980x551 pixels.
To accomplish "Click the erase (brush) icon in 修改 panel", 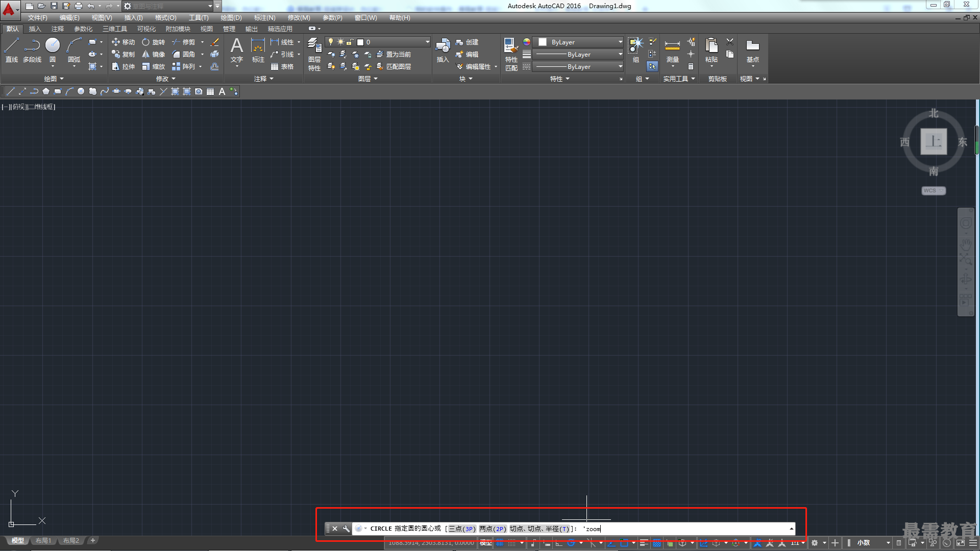I will pos(215,42).
